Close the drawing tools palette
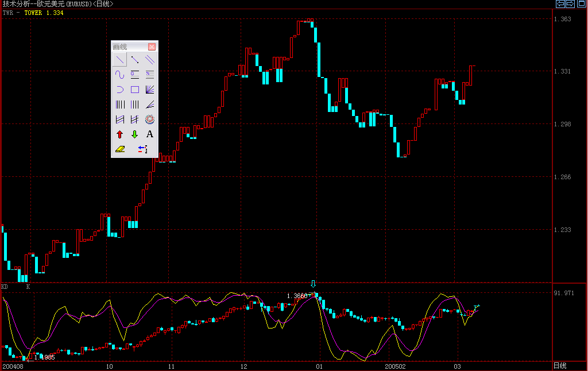Viewport: 588px width, 371px height. [152, 47]
